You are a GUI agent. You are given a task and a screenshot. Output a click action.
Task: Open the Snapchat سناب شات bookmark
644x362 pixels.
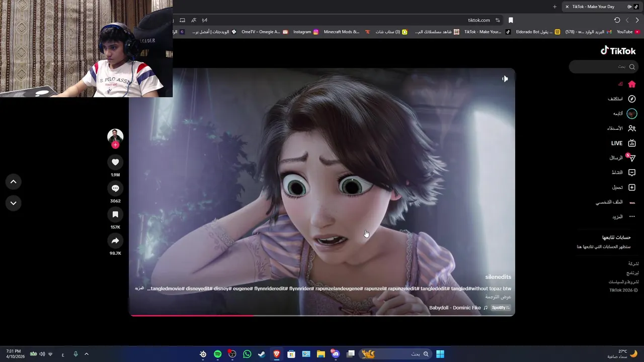click(x=391, y=32)
